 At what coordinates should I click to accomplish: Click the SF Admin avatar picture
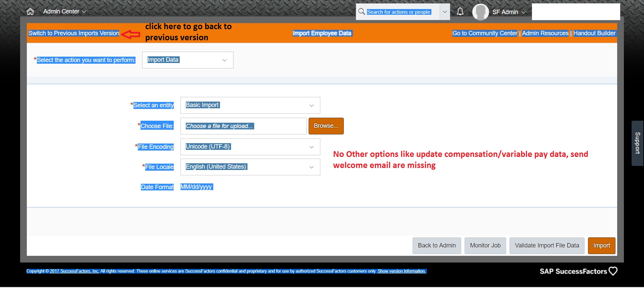click(x=481, y=12)
